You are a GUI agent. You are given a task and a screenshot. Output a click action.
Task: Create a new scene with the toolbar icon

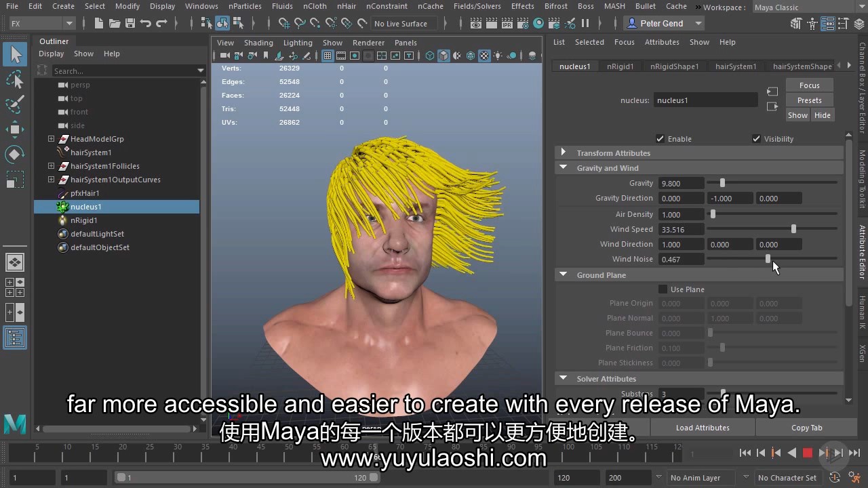tap(99, 23)
